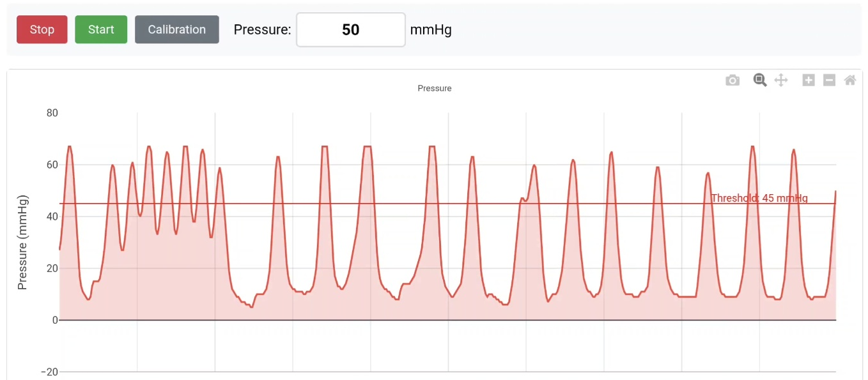
Task: Select the Pan arrows tool
Action: [x=780, y=80]
